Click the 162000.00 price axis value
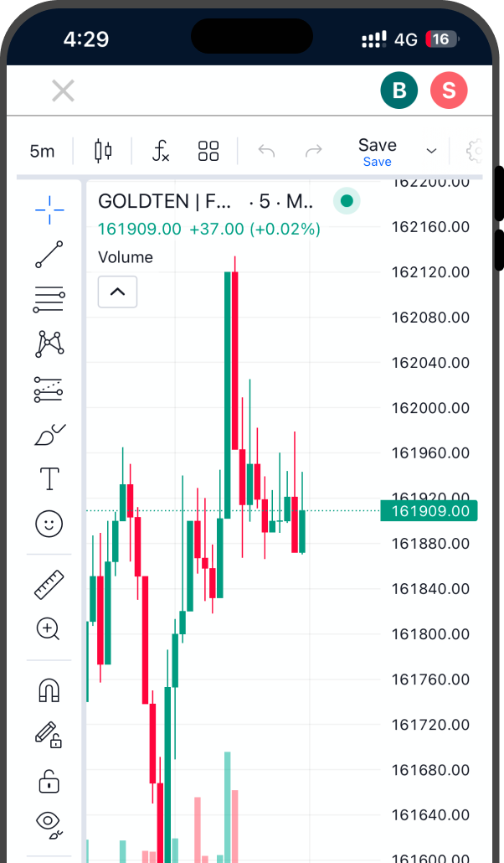The image size is (504, 863). click(x=431, y=408)
